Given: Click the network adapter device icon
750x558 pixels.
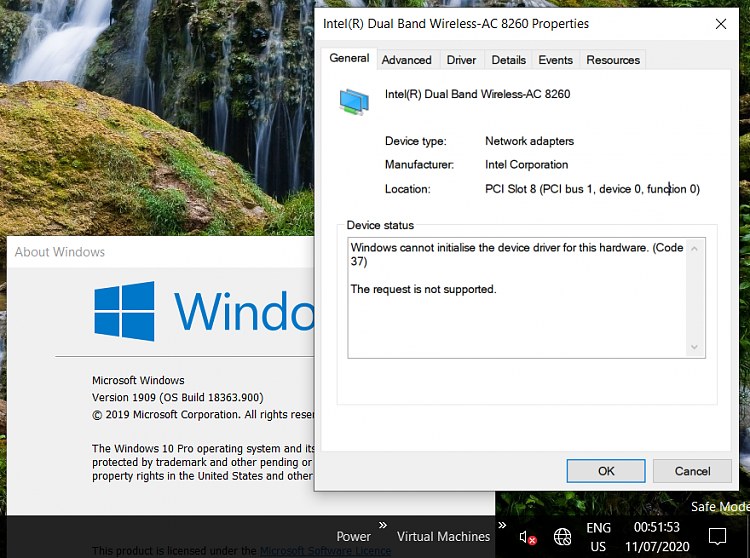Looking at the screenshot, I should click(354, 102).
